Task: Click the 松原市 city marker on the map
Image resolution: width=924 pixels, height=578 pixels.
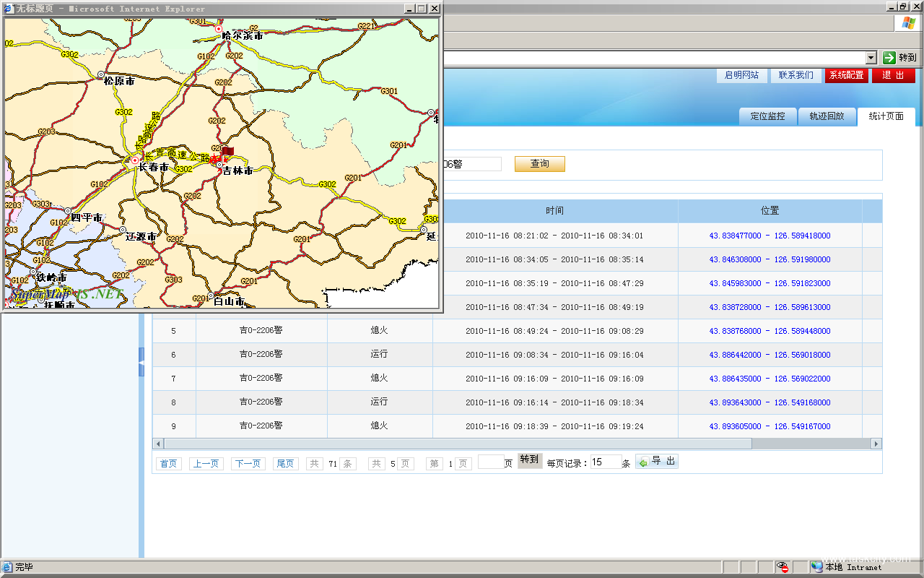Action: (x=101, y=74)
